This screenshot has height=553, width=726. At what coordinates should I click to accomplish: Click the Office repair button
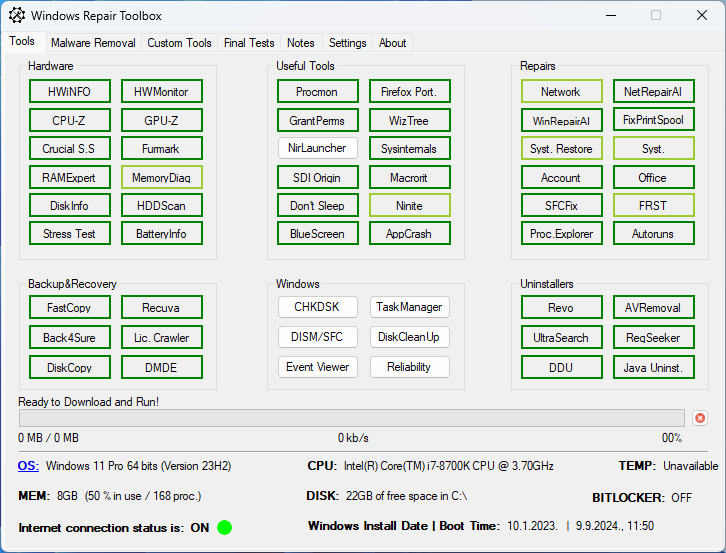click(654, 177)
